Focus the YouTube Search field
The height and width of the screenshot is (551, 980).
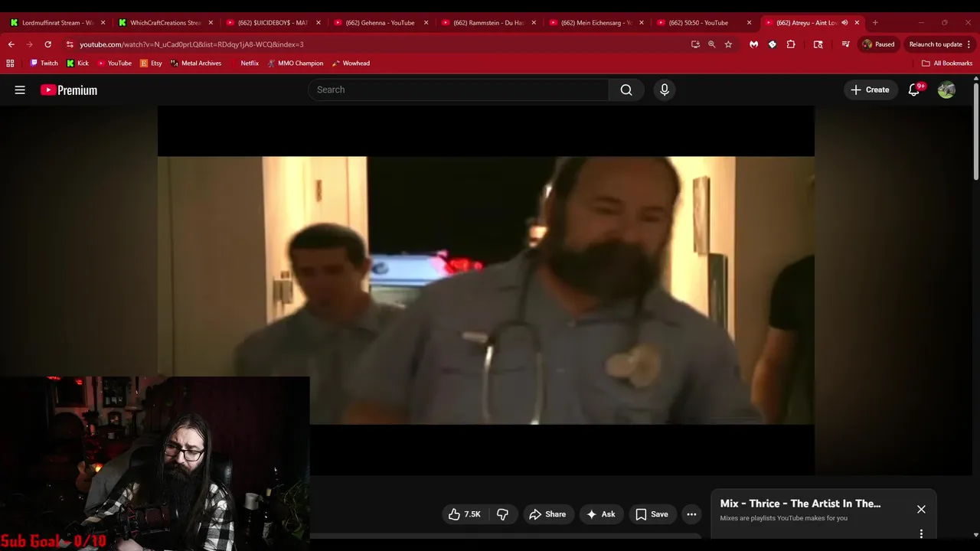pyautogui.click(x=458, y=90)
